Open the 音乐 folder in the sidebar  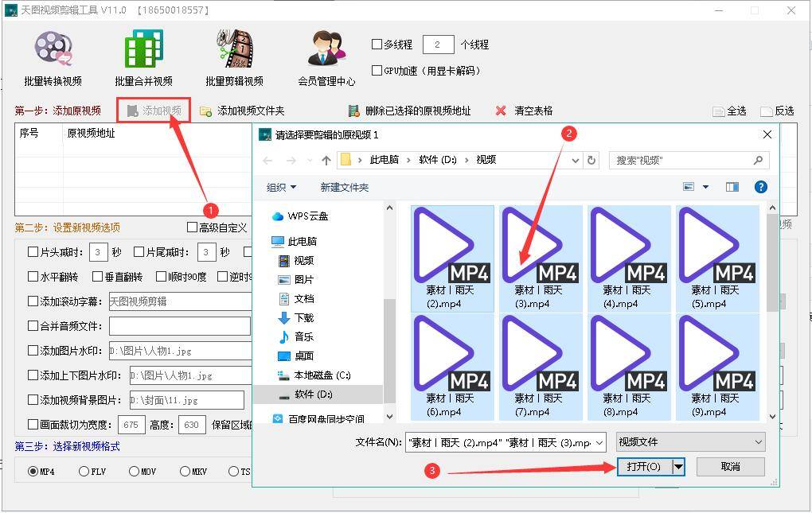(296, 336)
